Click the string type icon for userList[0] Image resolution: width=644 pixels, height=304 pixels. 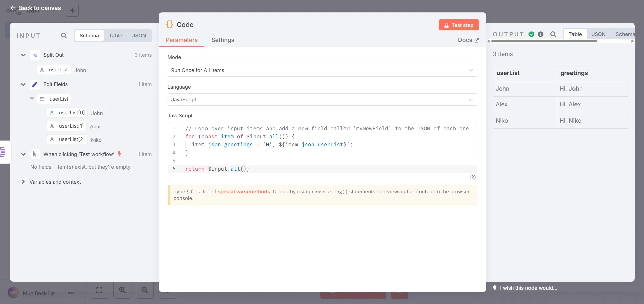[52, 113]
